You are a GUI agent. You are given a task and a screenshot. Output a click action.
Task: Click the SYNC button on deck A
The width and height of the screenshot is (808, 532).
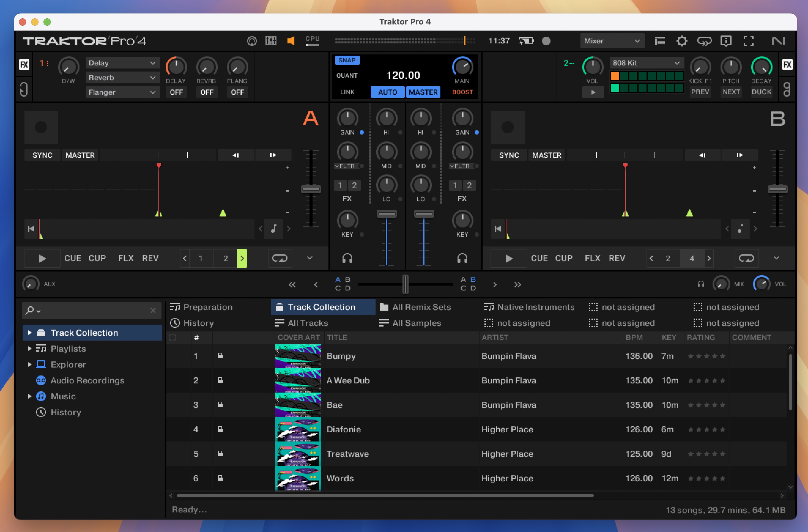pos(42,154)
